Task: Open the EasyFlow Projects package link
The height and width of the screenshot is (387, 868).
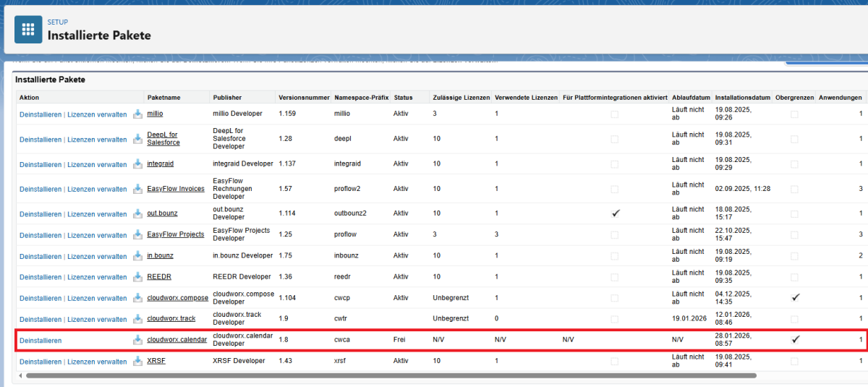Action: point(176,234)
